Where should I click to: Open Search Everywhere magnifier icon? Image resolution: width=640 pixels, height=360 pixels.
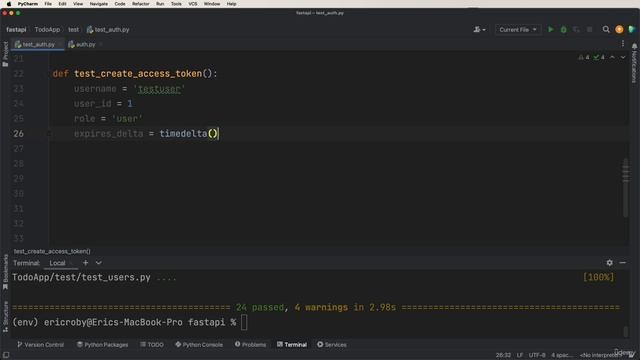pos(606,29)
